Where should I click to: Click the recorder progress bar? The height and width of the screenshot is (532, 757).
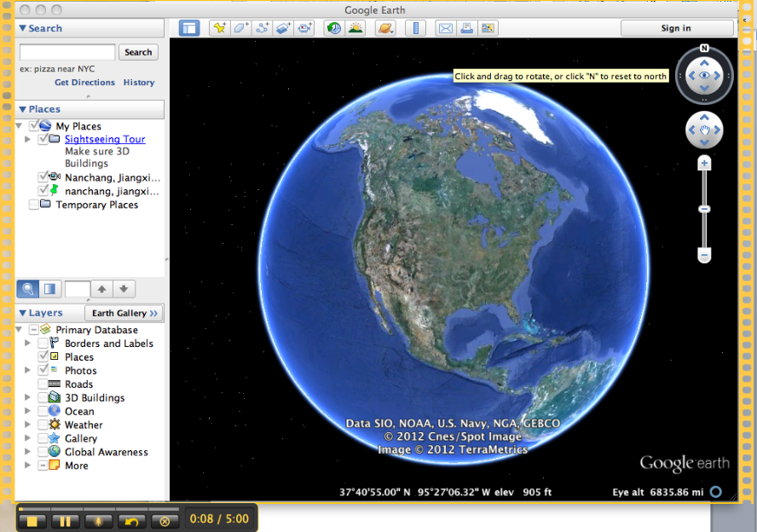(97, 509)
